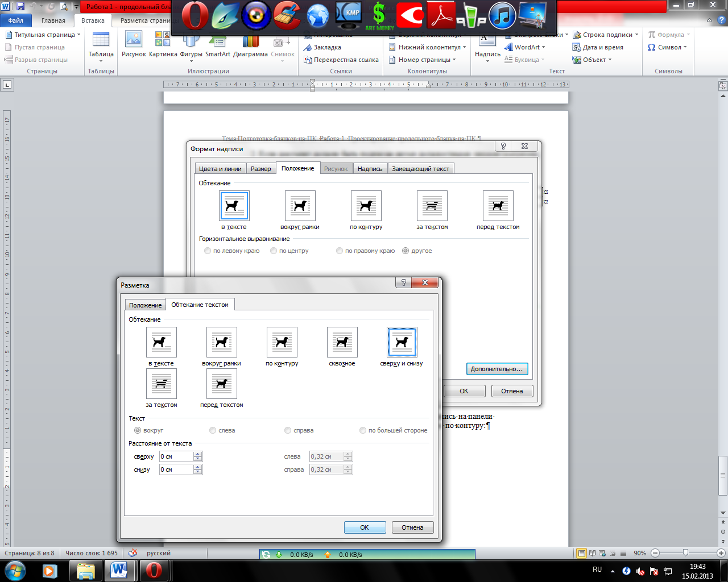Select 'за текстом' wrapping in Разметка dialog
The height and width of the screenshot is (582, 728).
click(162, 384)
